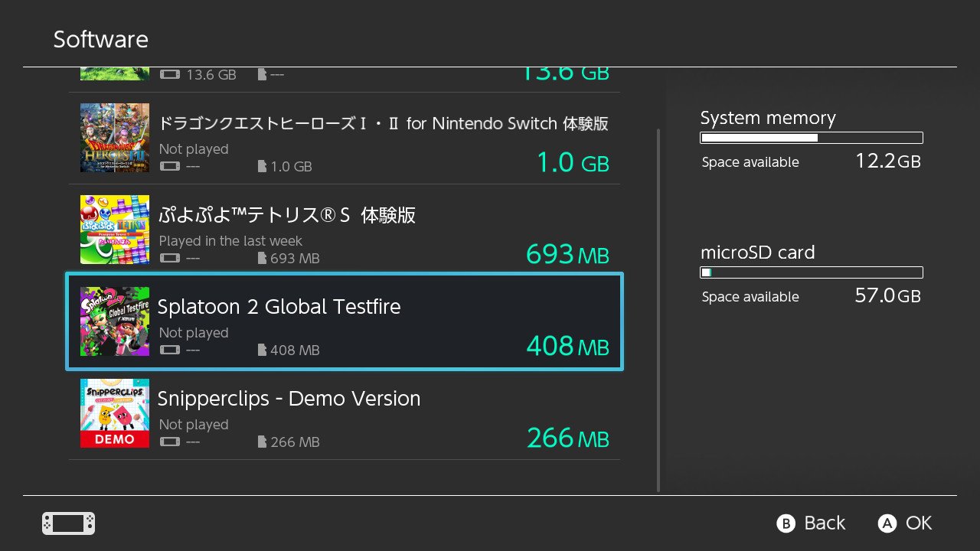Click the microSD card usage bar

click(812, 272)
